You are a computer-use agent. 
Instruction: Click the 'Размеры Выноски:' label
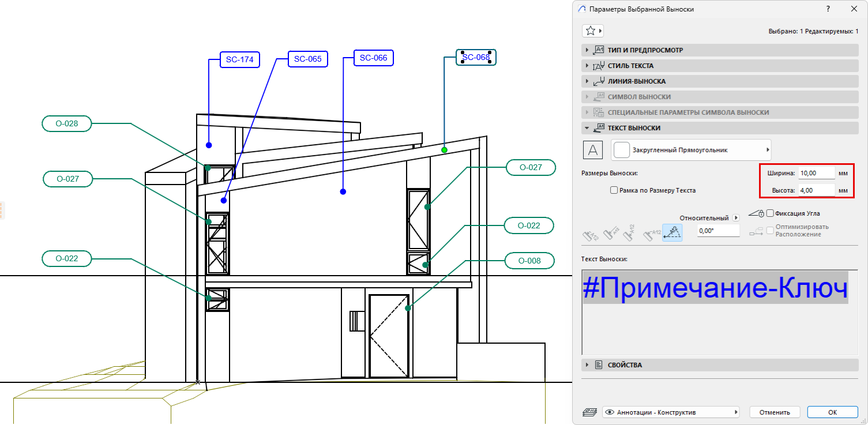click(610, 173)
